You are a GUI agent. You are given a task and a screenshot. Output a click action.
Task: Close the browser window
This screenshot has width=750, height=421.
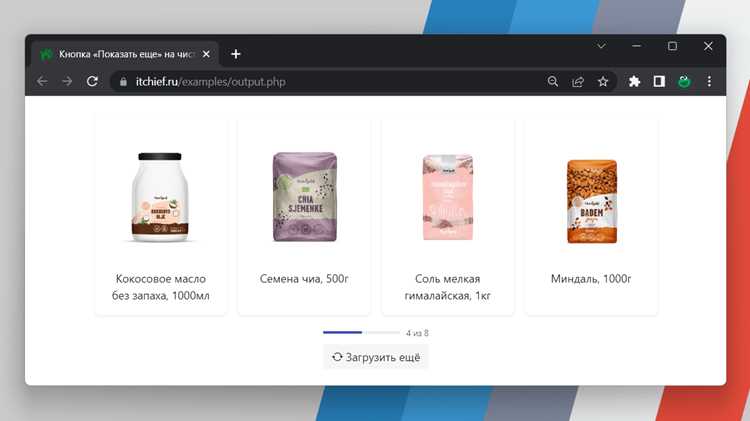pyautogui.click(x=708, y=46)
